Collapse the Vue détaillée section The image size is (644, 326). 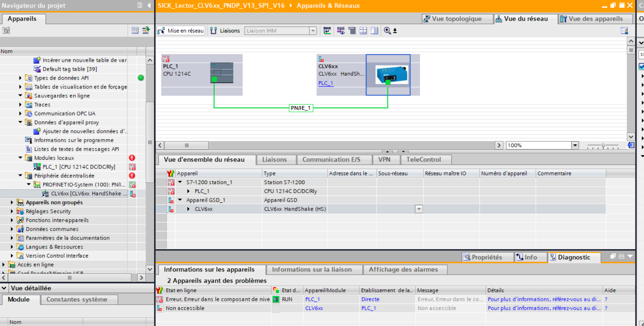pos(4,288)
